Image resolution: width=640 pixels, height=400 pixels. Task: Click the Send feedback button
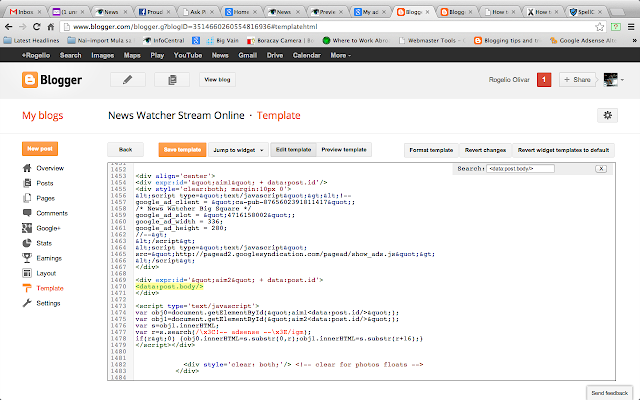(609, 393)
